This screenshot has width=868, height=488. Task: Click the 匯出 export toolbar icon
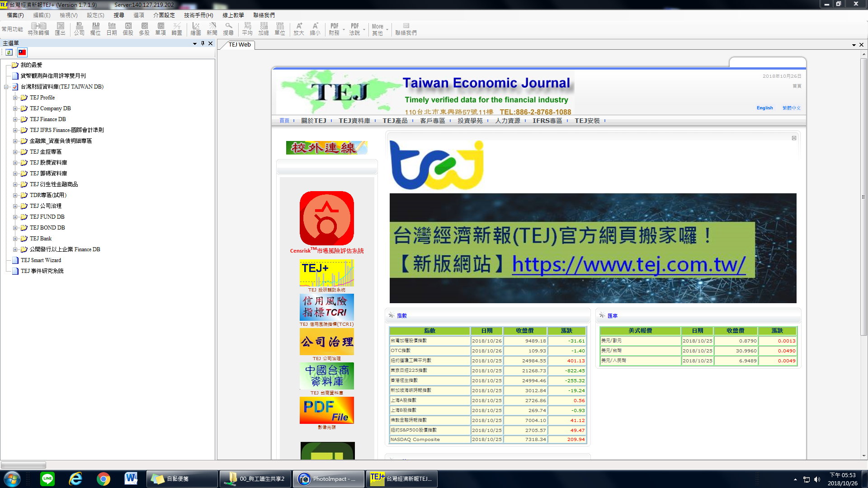[60, 29]
